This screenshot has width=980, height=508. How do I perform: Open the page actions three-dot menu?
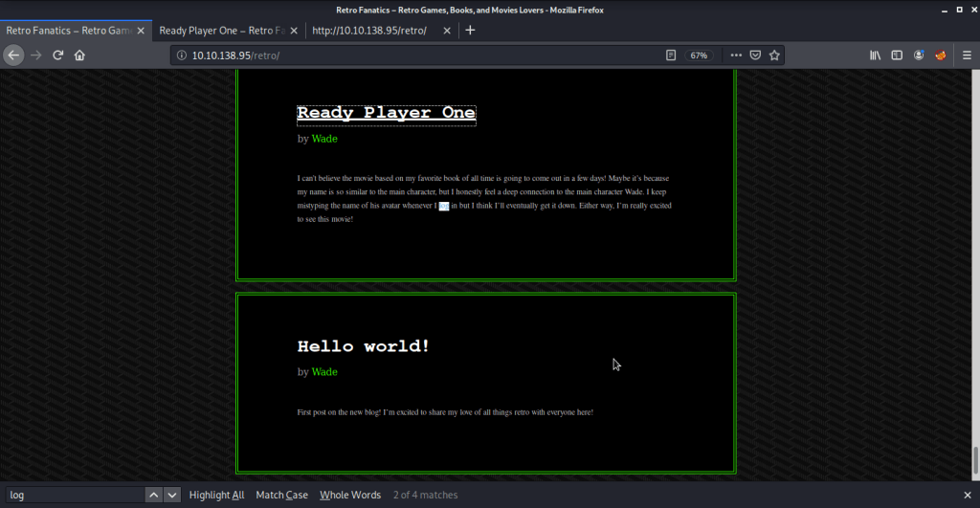pos(735,55)
